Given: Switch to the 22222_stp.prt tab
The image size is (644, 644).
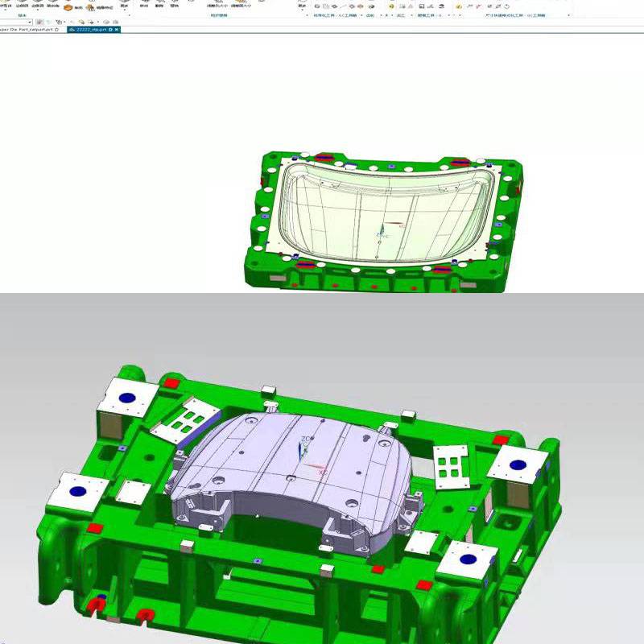Looking at the screenshot, I should (89, 29).
